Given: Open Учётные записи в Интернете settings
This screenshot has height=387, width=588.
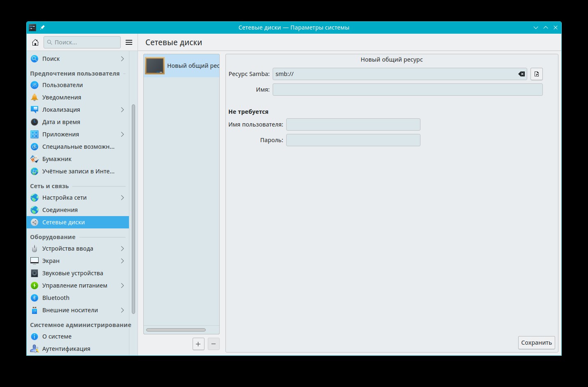Looking at the screenshot, I should point(78,171).
